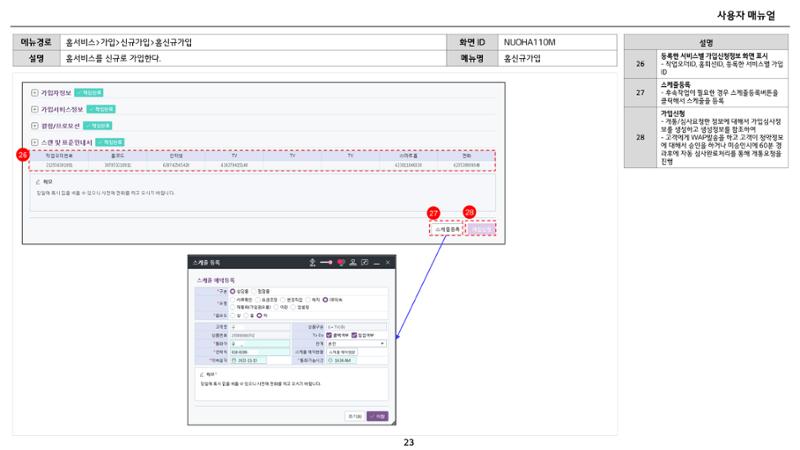This screenshot has height=450, width=800.
Task: Click the 결합/프로모션 section header
Action: [61, 126]
